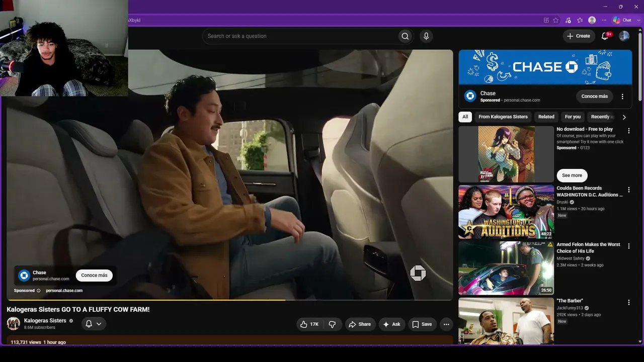
Task: Save the video with the Save button
Action: pos(422,324)
